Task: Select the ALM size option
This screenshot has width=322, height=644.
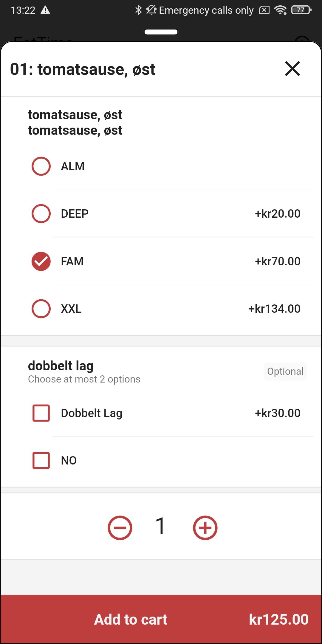Action: tap(41, 166)
